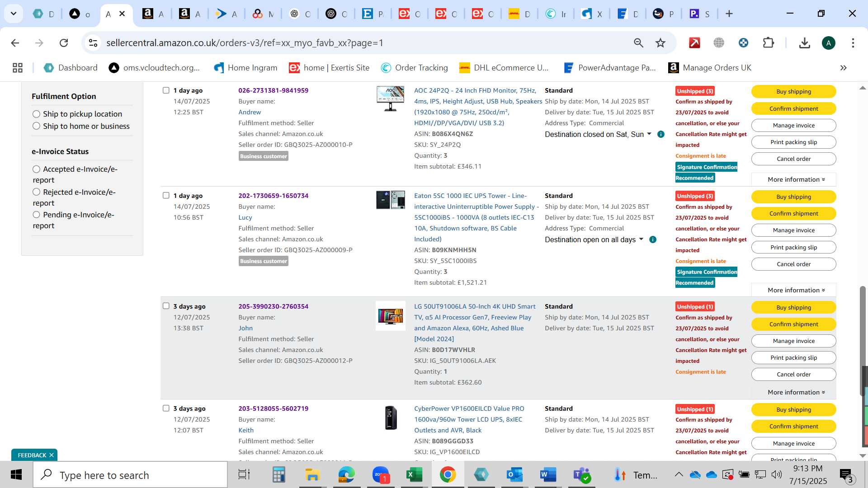Click Cancel order for Eaton UPS order

click(793, 264)
